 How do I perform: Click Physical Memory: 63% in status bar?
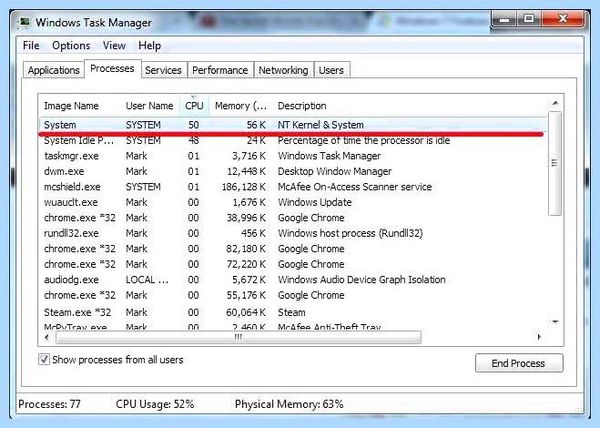click(x=289, y=404)
